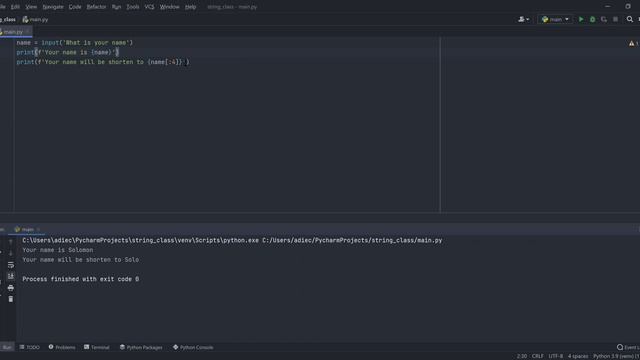Run with coverage icon in toolbar
This screenshot has height=360, width=640.
coord(604,19)
